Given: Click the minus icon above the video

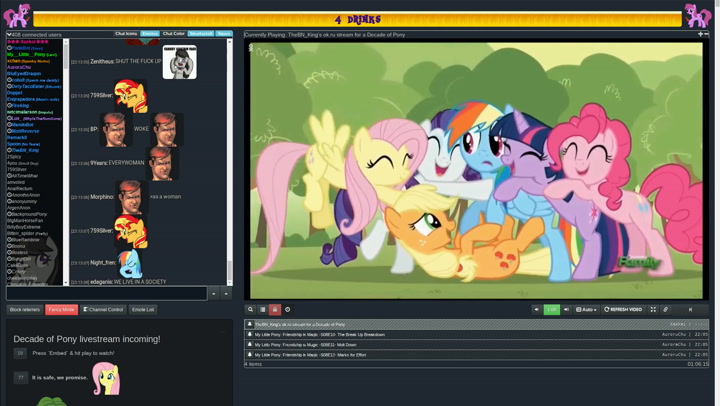Looking at the screenshot, I should point(707,34).
